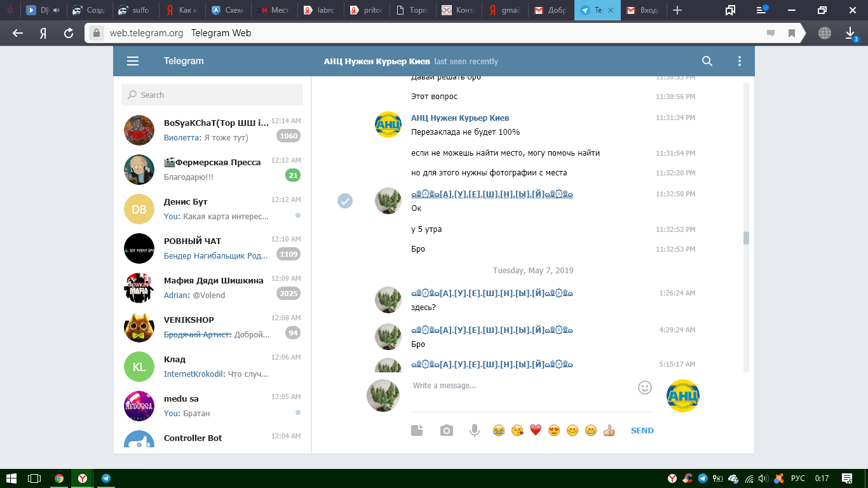Image resolution: width=868 pixels, height=488 pixels.
Task: Open Task View in taskbar
Action: pos(34,478)
